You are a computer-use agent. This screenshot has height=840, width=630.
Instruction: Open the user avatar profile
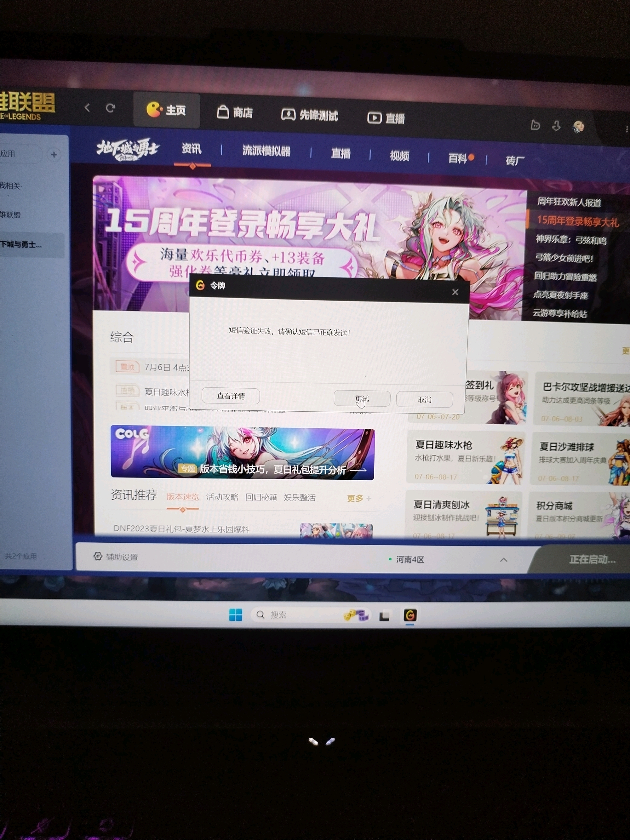point(578,127)
